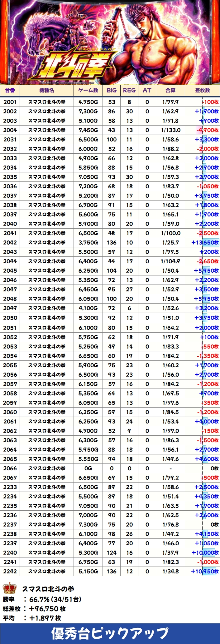Click machine number 2056

(x=10, y=374)
